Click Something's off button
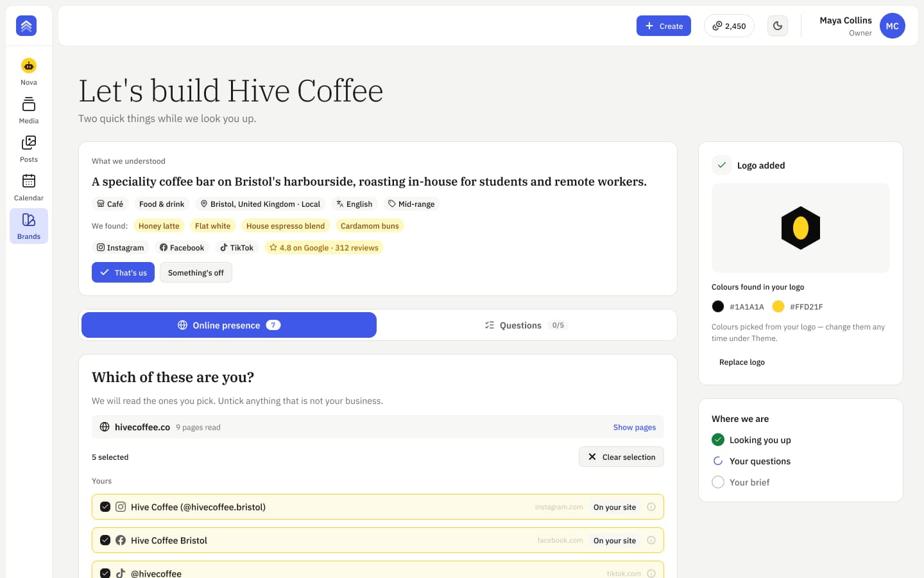The image size is (924, 578). (196, 272)
